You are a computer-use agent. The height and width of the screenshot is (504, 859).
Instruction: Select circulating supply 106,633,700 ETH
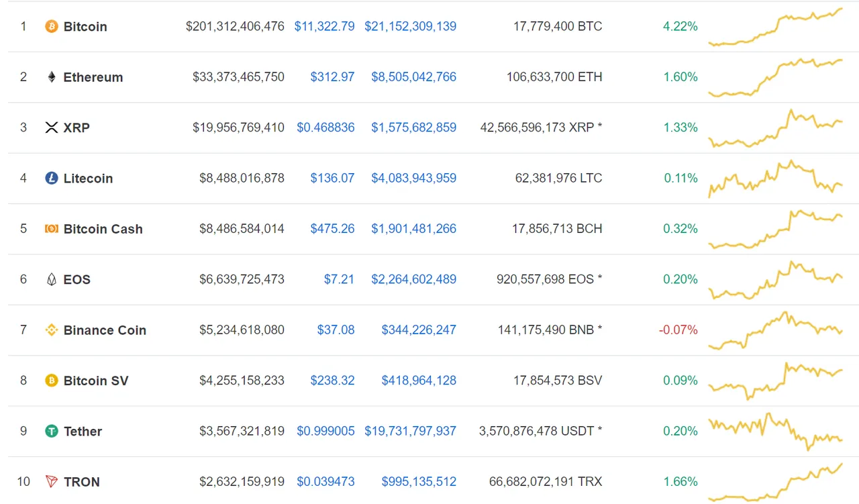click(x=554, y=77)
